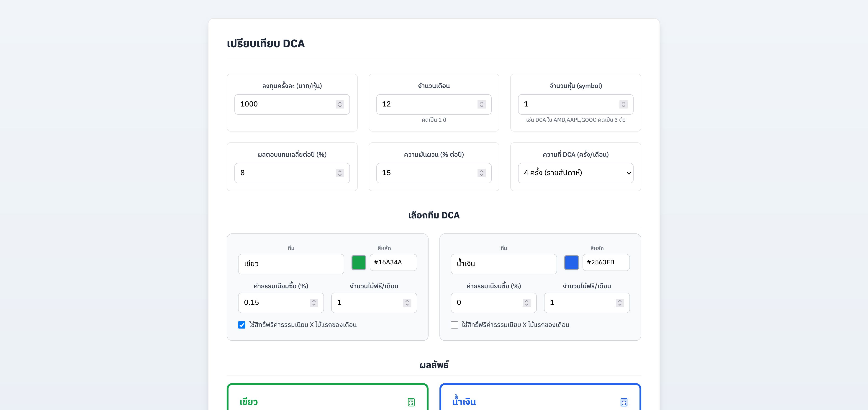Click calculator icon on เขียว result card
868x410 pixels.
coord(411,402)
